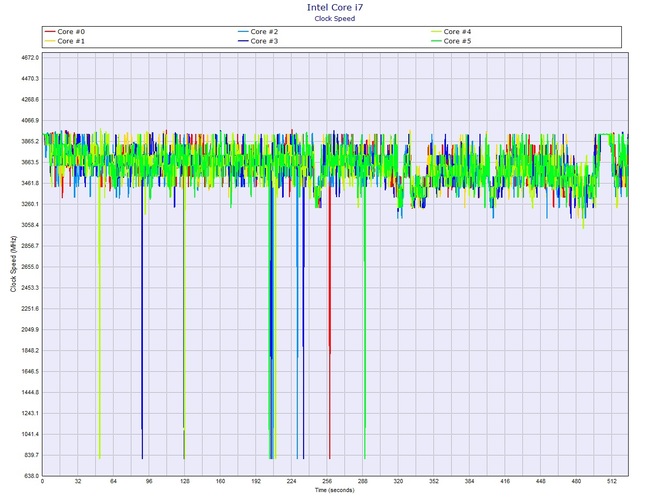Click the 480 x-axis tick label

[576, 481]
